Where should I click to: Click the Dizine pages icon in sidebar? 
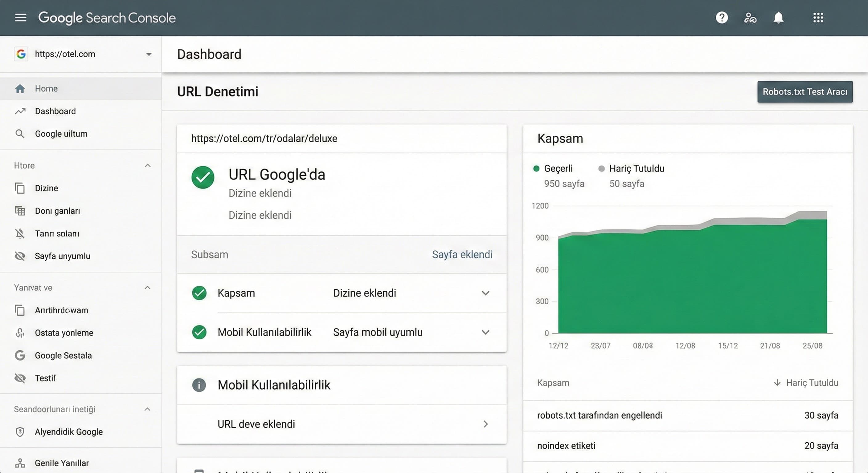(20, 188)
